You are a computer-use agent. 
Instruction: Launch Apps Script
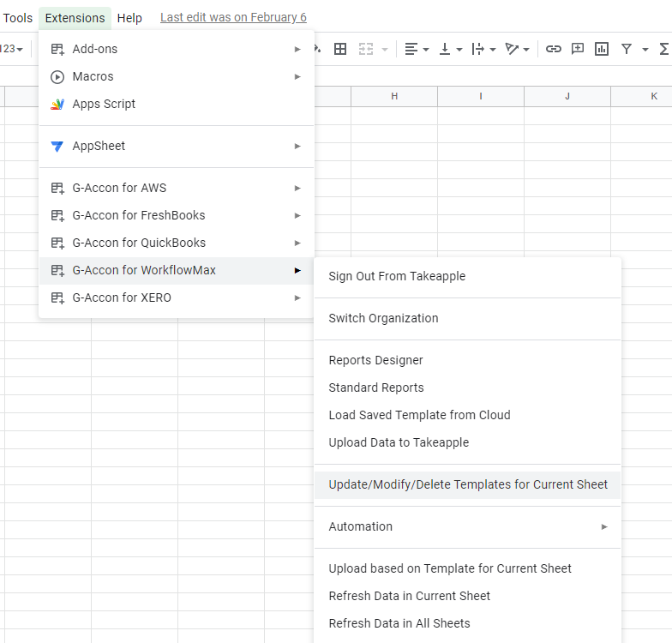tap(177, 105)
